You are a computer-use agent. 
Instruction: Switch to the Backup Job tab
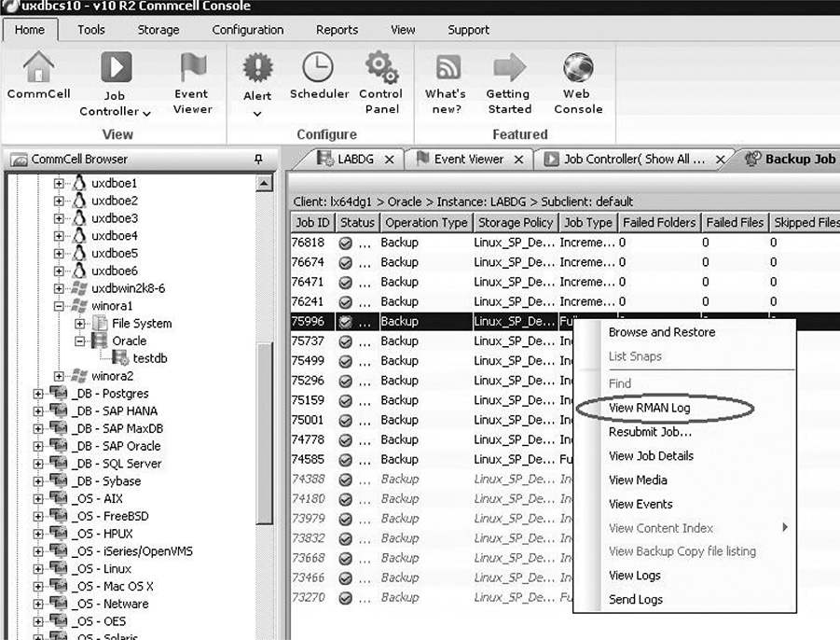pos(791,160)
